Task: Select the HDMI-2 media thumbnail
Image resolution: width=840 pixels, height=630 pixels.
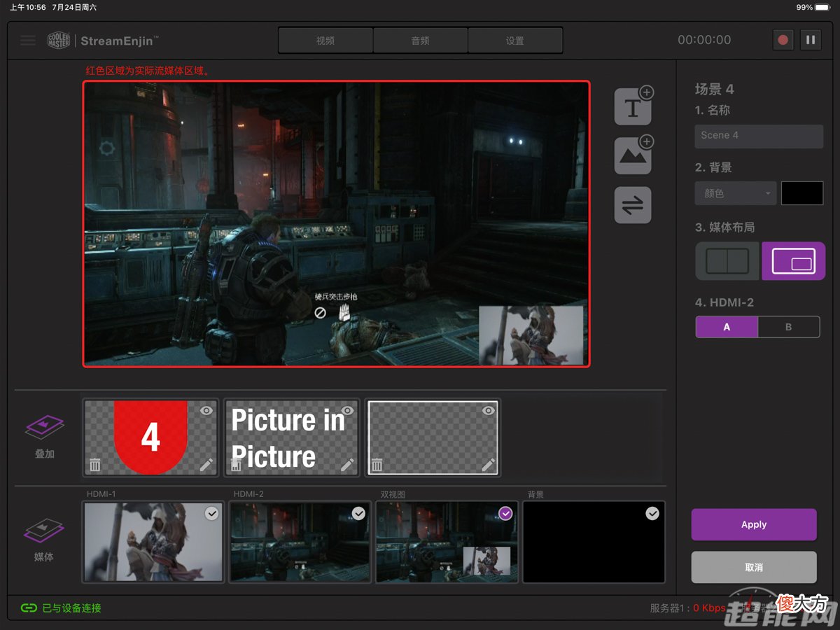Action: click(x=300, y=542)
